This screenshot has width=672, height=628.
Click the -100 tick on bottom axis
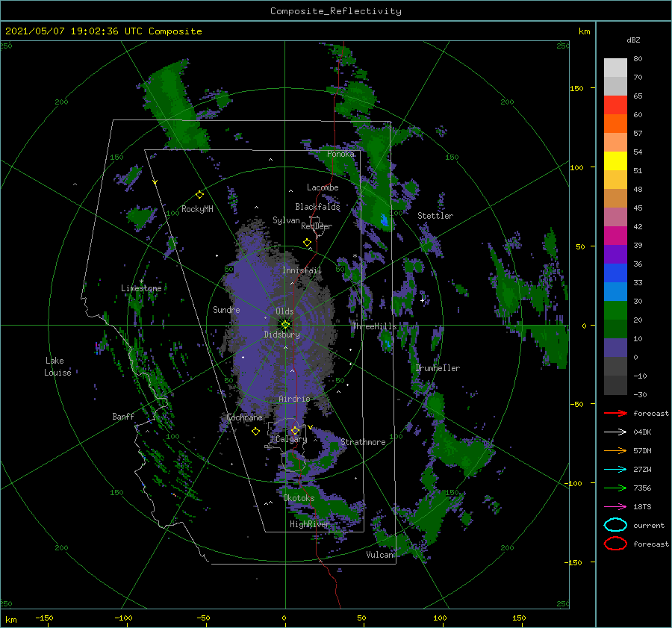[x=123, y=618]
